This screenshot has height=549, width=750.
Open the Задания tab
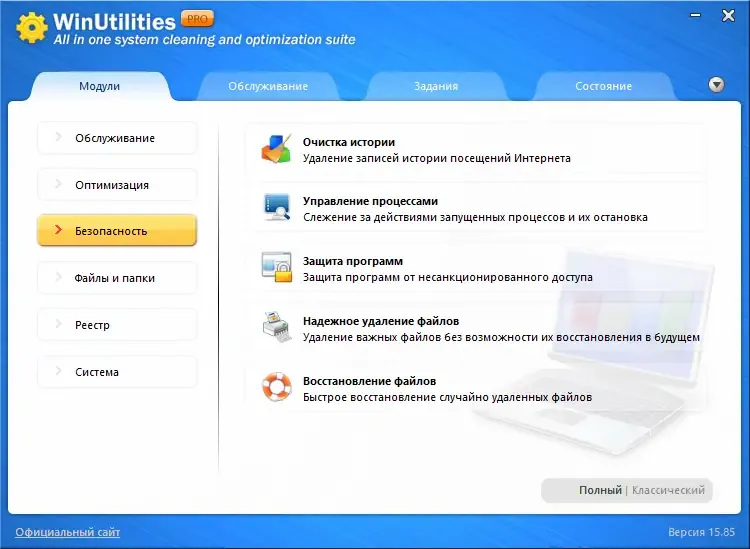(436, 86)
